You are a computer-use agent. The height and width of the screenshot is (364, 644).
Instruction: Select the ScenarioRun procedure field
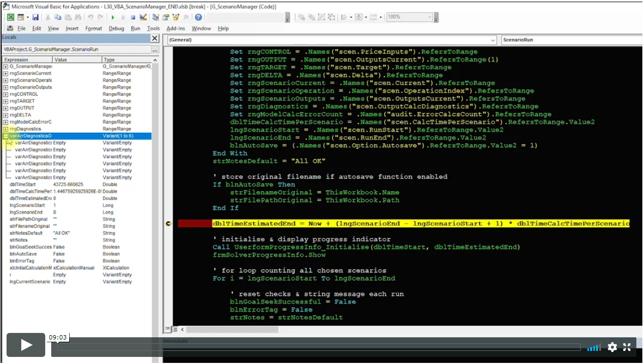(x=572, y=40)
